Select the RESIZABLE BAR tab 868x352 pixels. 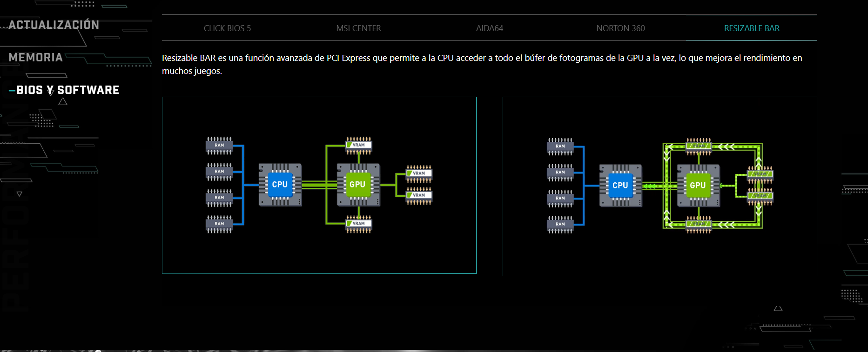coord(752,28)
